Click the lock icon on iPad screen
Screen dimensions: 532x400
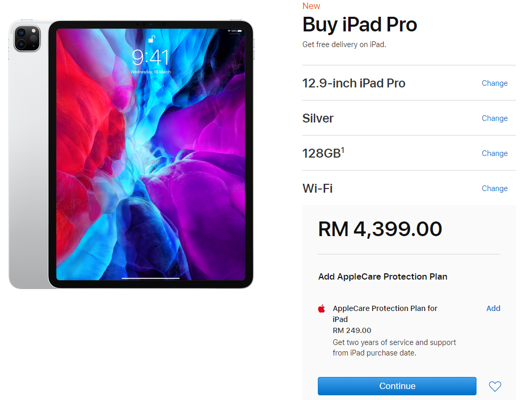click(152, 39)
